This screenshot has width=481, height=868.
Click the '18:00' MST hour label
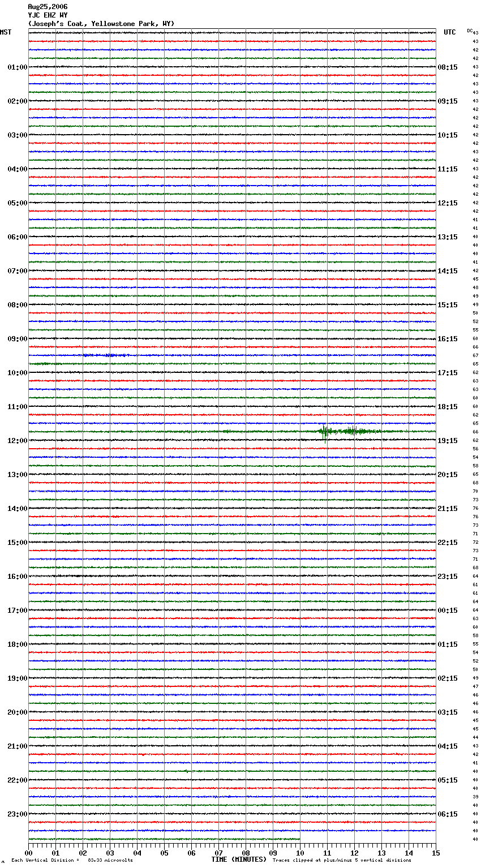pyautogui.click(x=18, y=644)
